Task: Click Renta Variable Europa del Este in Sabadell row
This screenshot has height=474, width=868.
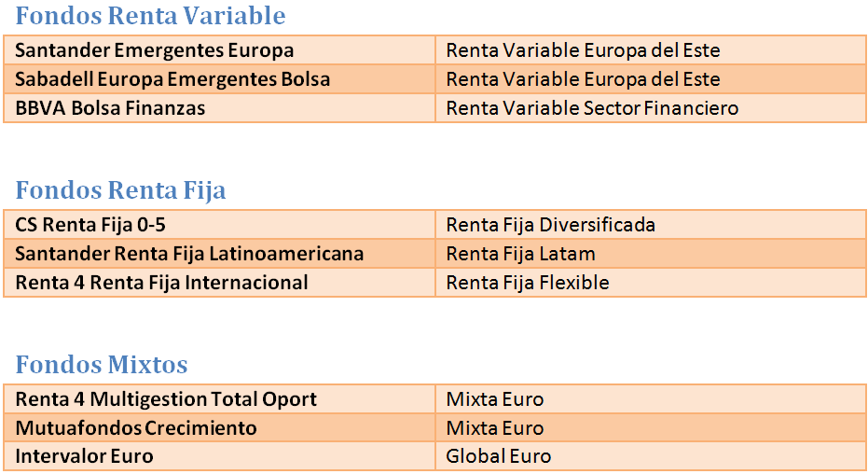Action: (x=583, y=79)
